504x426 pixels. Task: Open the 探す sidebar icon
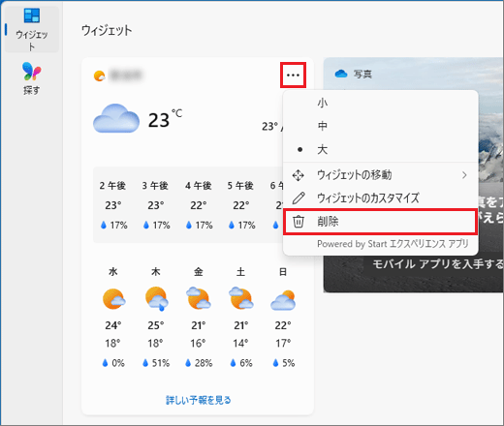click(x=32, y=78)
